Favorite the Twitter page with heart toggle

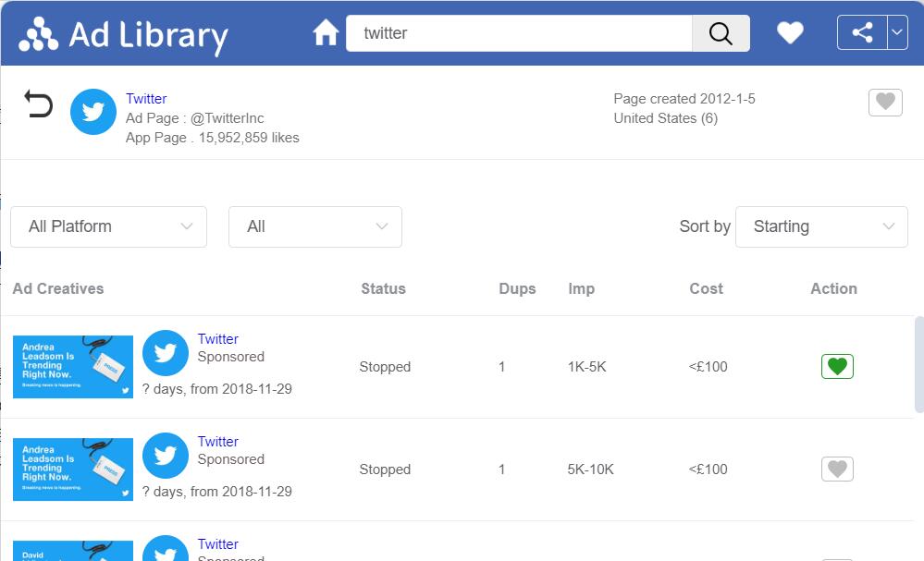tap(885, 103)
